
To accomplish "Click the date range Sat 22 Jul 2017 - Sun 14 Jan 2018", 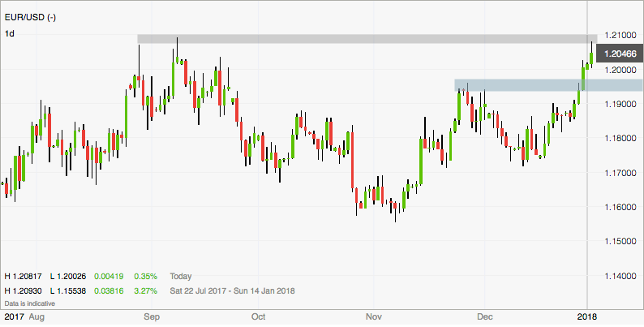I will click(x=232, y=290).
